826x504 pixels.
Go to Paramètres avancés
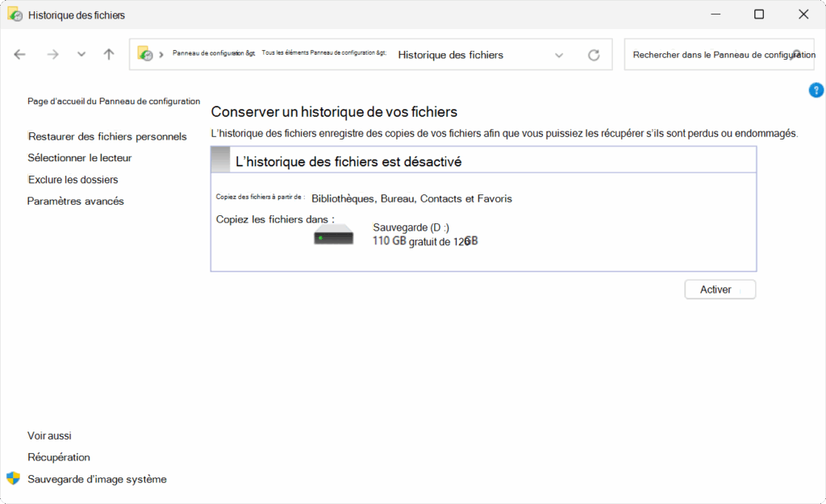tap(76, 202)
